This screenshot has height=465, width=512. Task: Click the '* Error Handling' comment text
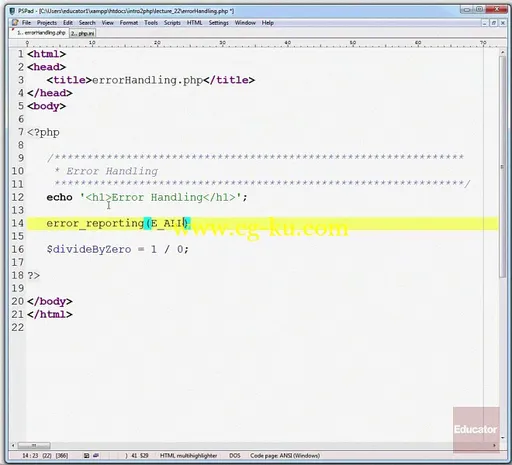(x=106, y=171)
